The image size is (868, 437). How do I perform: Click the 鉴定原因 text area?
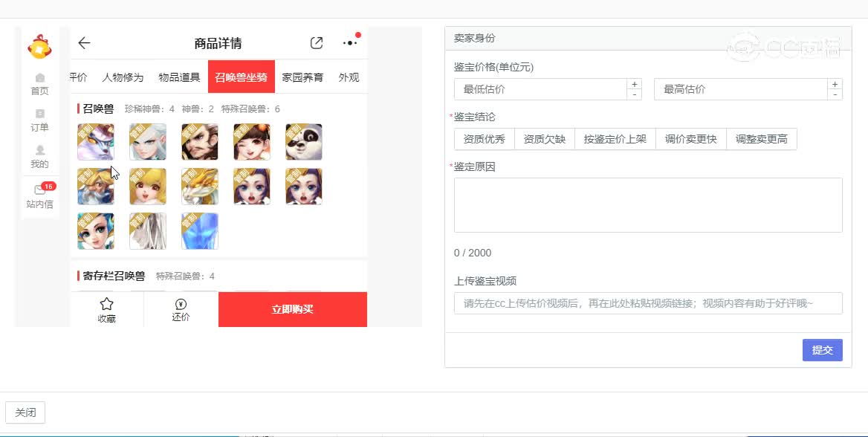(x=648, y=205)
